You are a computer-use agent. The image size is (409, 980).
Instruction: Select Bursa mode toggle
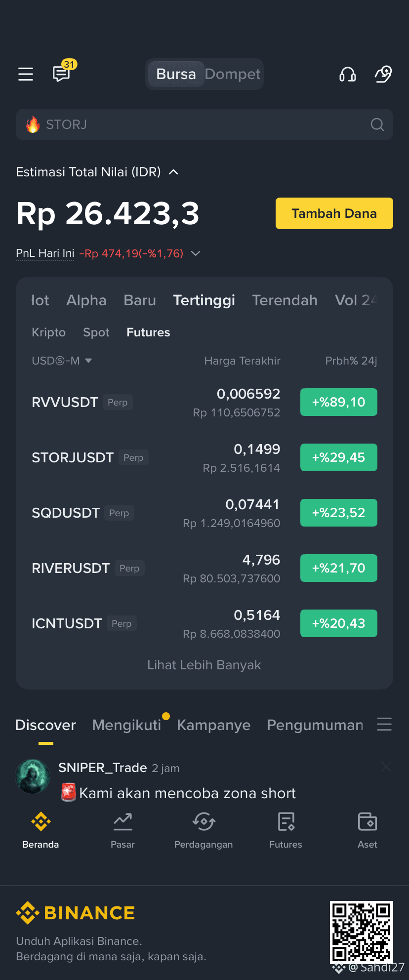[x=176, y=74]
